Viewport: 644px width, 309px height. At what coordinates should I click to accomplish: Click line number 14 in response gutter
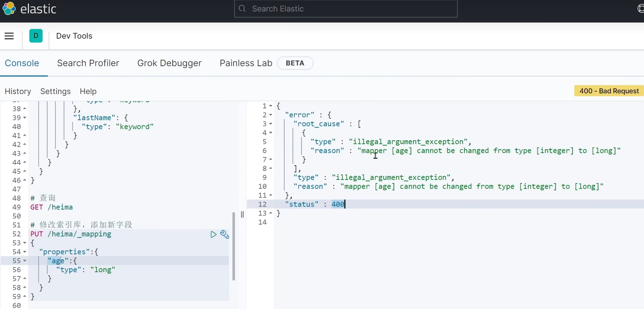coord(262,222)
